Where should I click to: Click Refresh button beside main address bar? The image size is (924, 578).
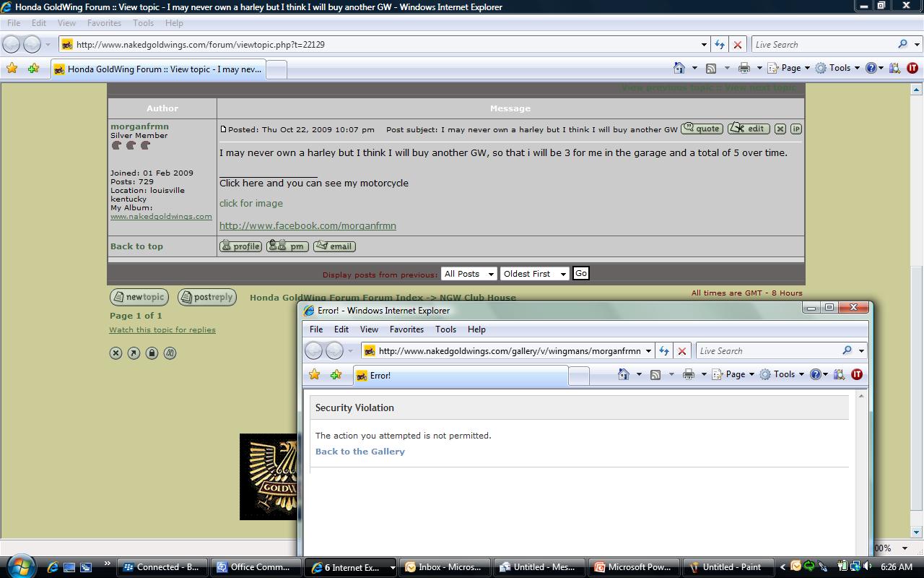pos(719,44)
